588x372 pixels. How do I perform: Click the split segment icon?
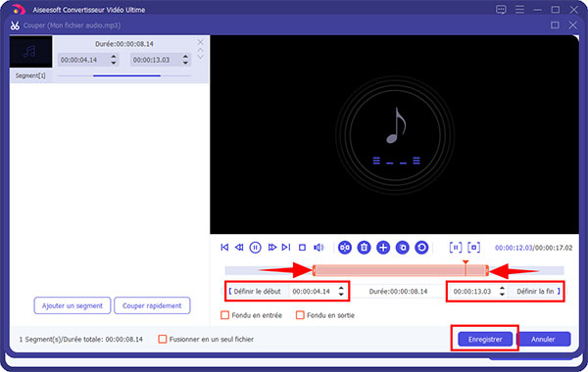pyautogui.click(x=345, y=248)
